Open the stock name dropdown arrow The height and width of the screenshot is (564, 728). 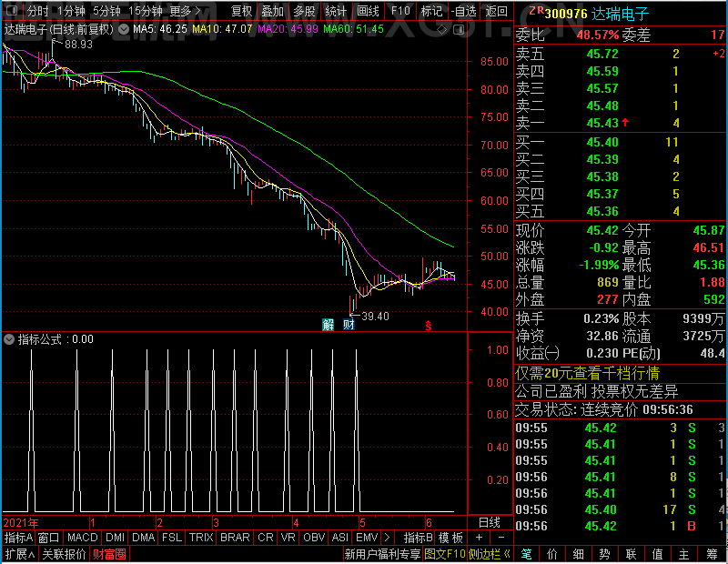pos(124,29)
